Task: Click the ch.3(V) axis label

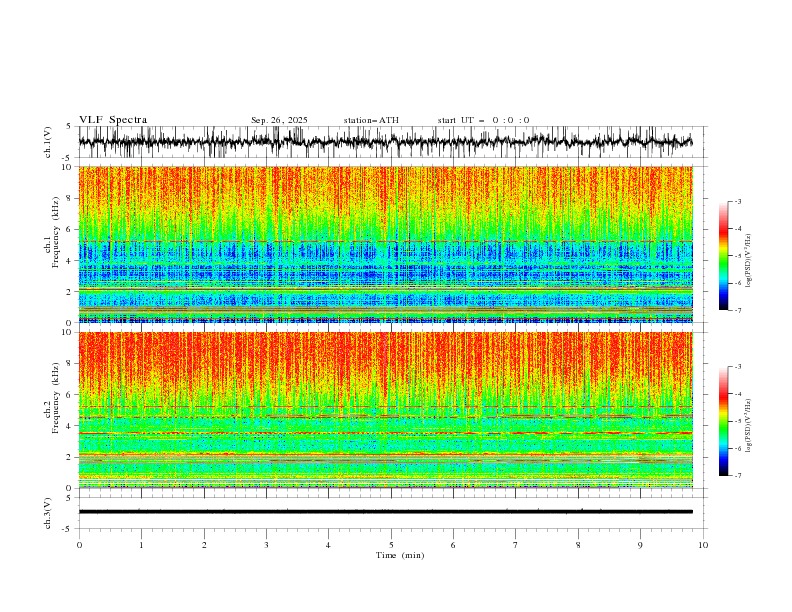Action: [x=48, y=513]
